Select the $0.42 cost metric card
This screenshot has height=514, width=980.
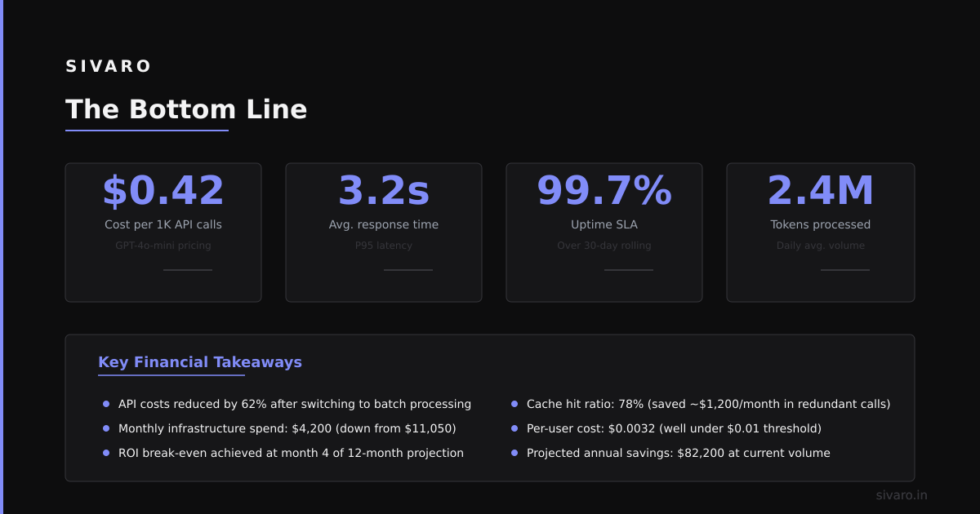pos(163,233)
